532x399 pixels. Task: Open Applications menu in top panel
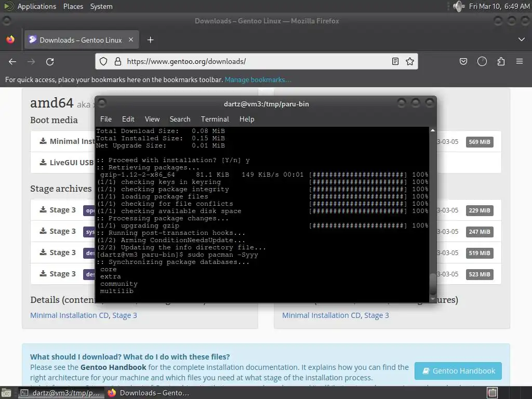pyautogui.click(x=37, y=6)
